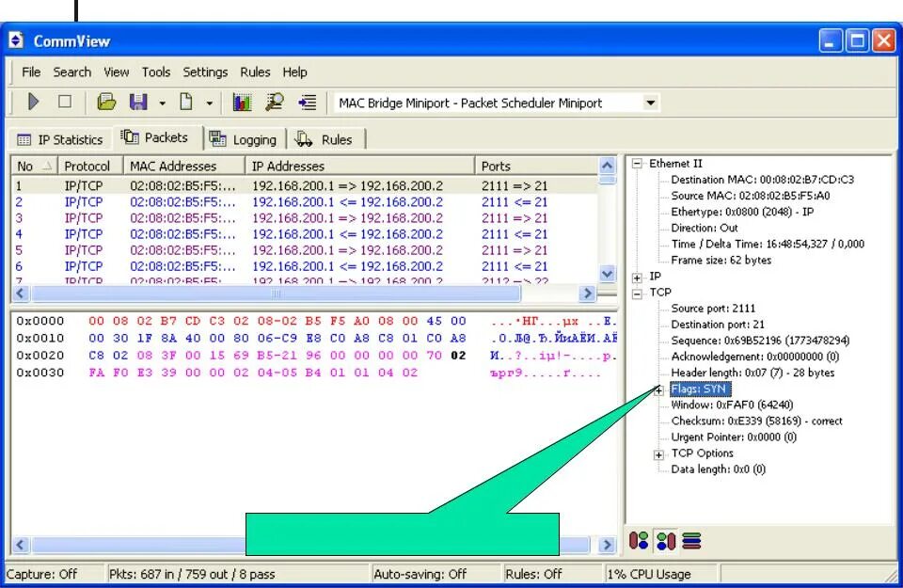Click the first decoder layout icon
This screenshot has width=903, height=588.
(x=639, y=541)
